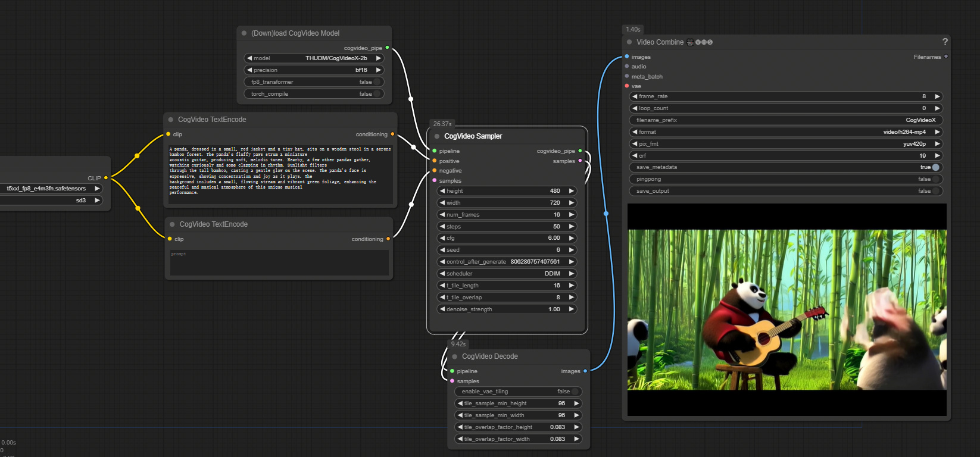
Task: Increase t_tile_overlap using its right arrow
Action: pos(571,298)
